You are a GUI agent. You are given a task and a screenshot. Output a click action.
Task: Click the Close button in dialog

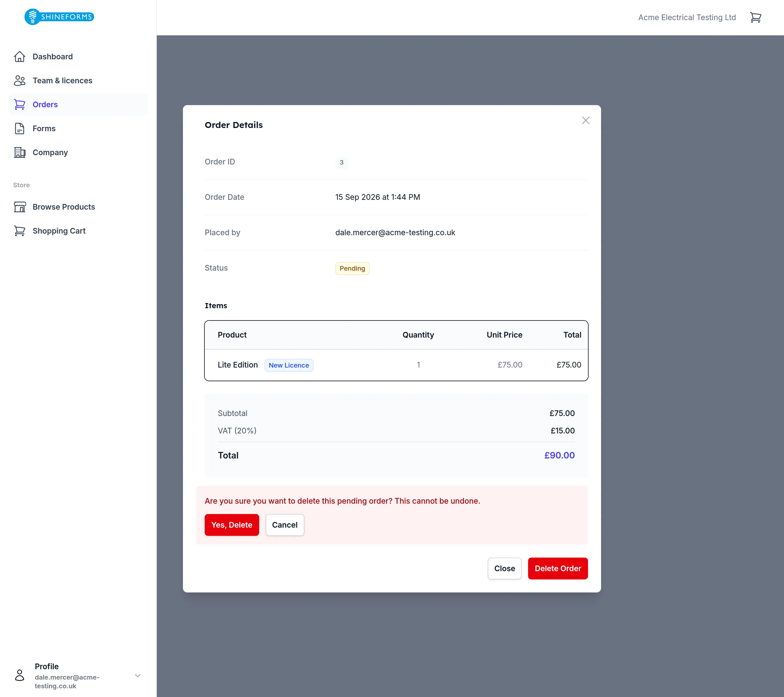504,568
